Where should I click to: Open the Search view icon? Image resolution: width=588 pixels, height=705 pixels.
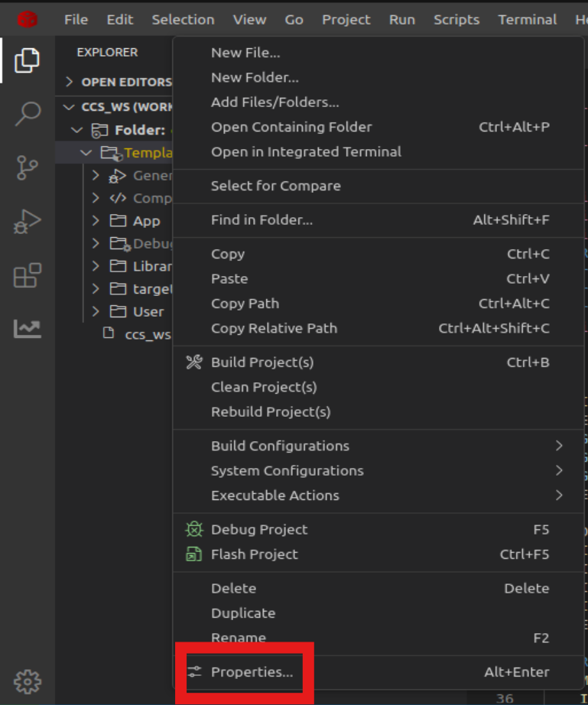(28, 113)
